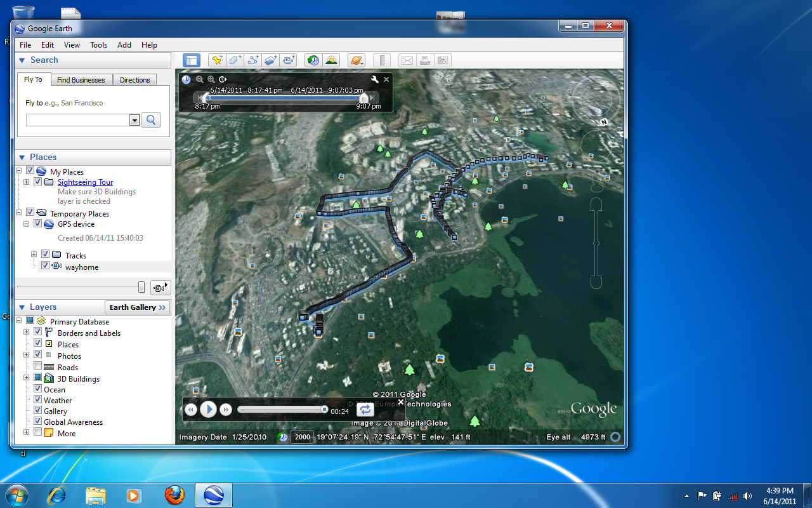Open time slider options wrench icon
812x508 pixels.
tap(374, 79)
